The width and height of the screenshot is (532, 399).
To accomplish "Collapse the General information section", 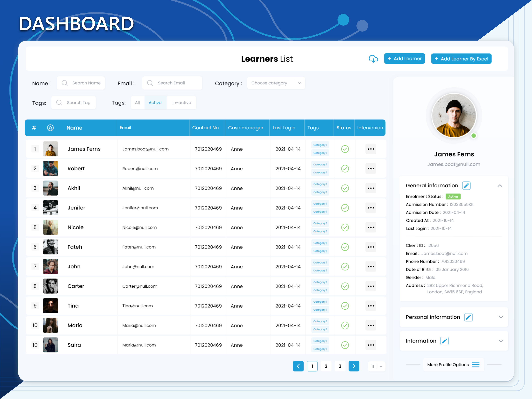I will tap(500, 186).
